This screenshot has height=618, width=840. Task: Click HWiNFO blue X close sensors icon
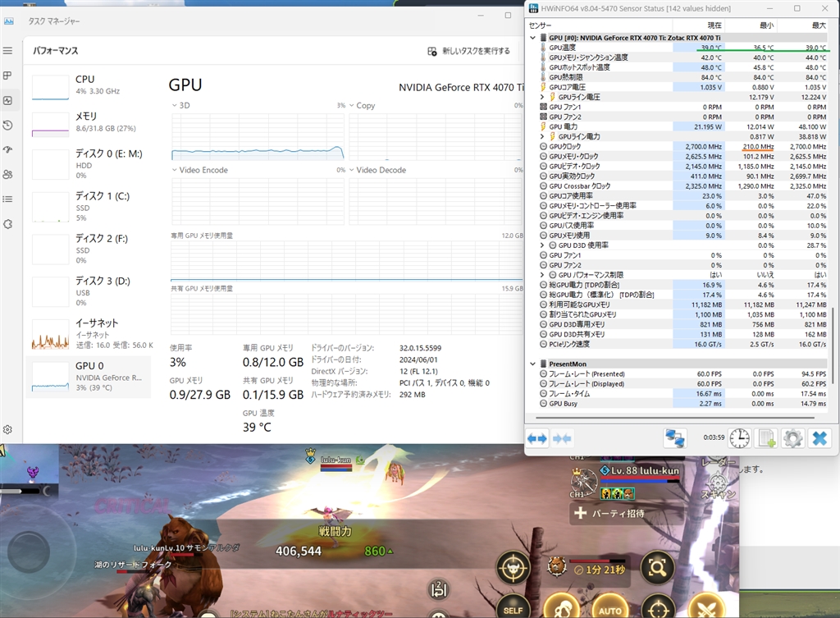(x=819, y=438)
